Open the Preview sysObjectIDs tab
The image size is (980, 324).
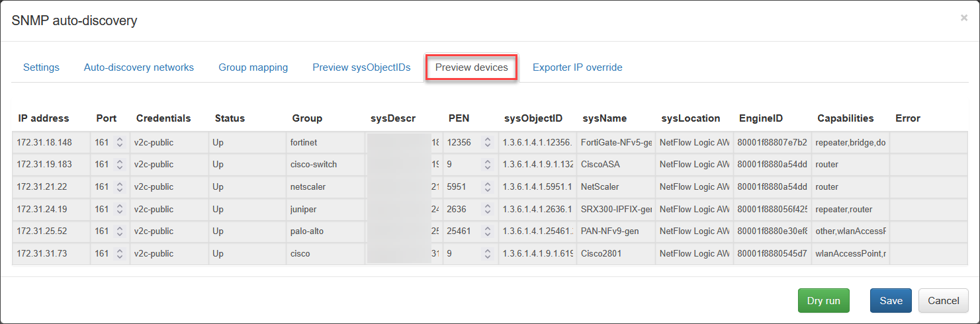click(361, 67)
